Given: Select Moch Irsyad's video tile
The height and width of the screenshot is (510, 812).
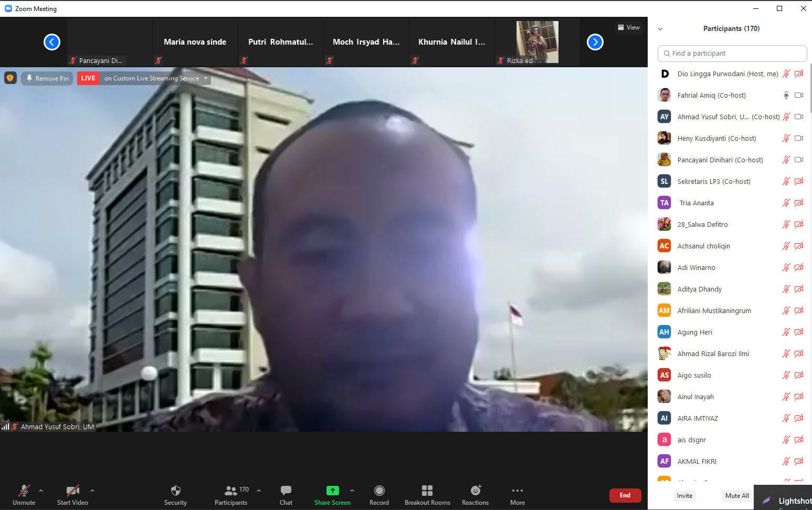Looking at the screenshot, I should coord(366,42).
